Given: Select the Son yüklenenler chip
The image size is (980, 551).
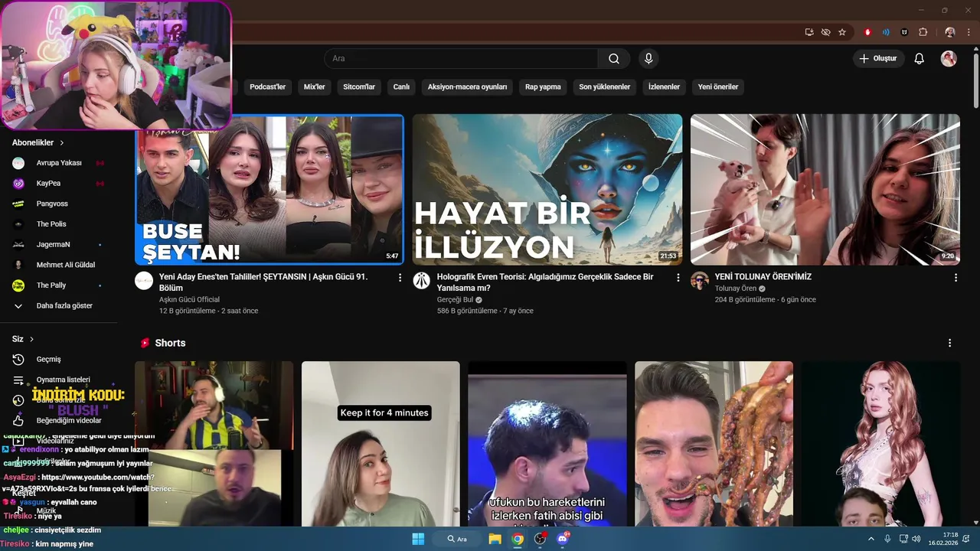Looking at the screenshot, I should tap(605, 87).
